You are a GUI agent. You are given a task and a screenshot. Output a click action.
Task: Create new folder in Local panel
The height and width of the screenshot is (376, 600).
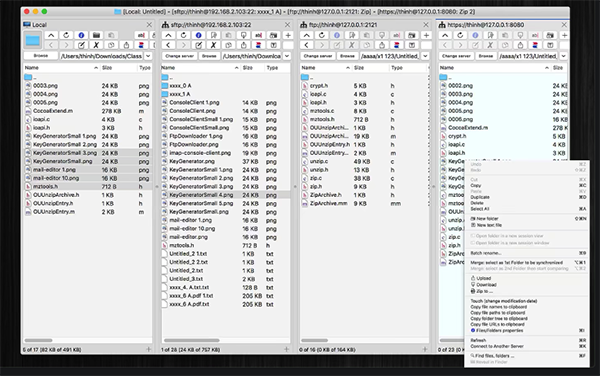[x=96, y=35]
